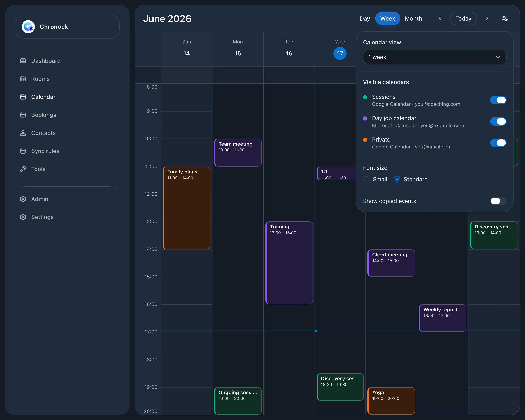The image size is (525, 420).
Task: Click the Rooms icon in sidebar
Action: pyautogui.click(x=23, y=79)
